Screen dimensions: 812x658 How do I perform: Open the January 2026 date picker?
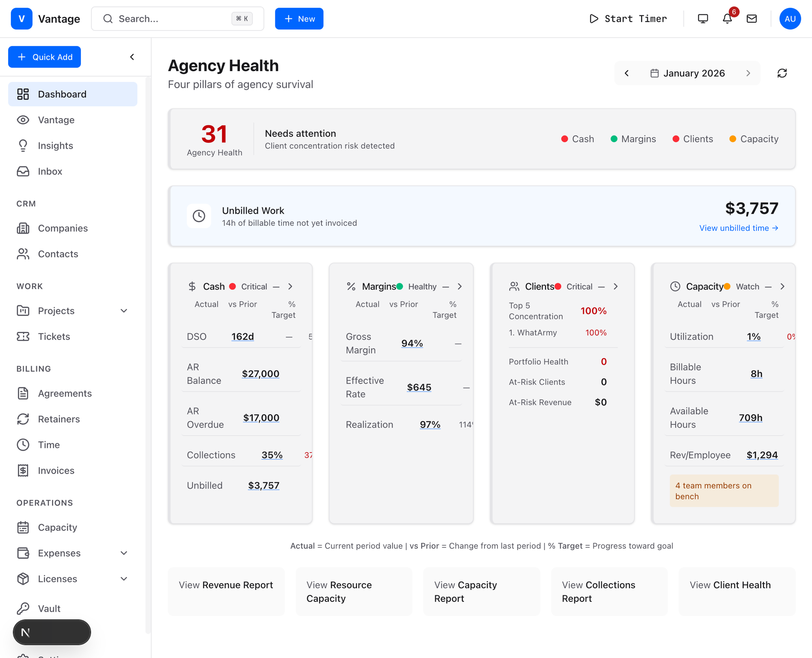(x=687, y=73)
